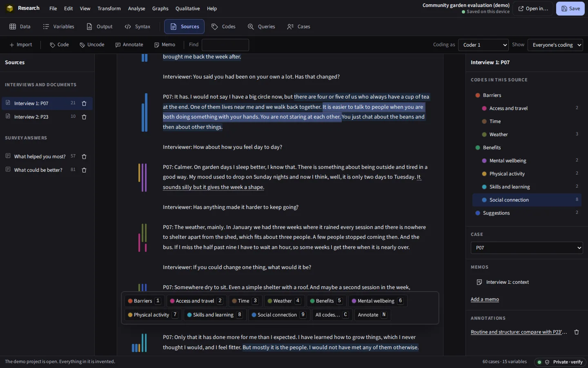Remove 'What helped you most?' using trash icon
Screen dimensions: 588x368
[x=84, y=157]
